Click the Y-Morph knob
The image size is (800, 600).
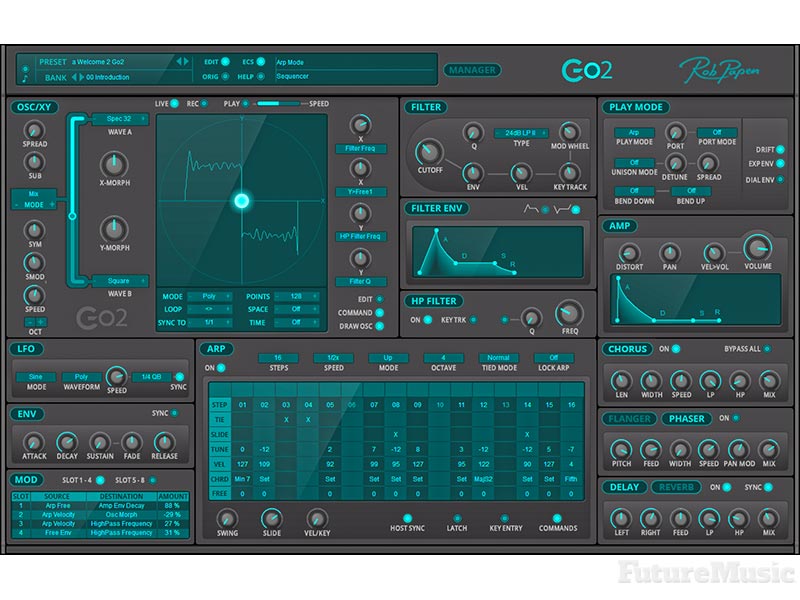point(114,230)
